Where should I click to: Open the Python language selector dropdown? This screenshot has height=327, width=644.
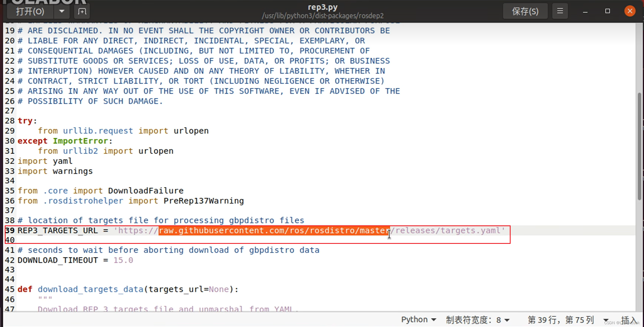coord(418,319)
